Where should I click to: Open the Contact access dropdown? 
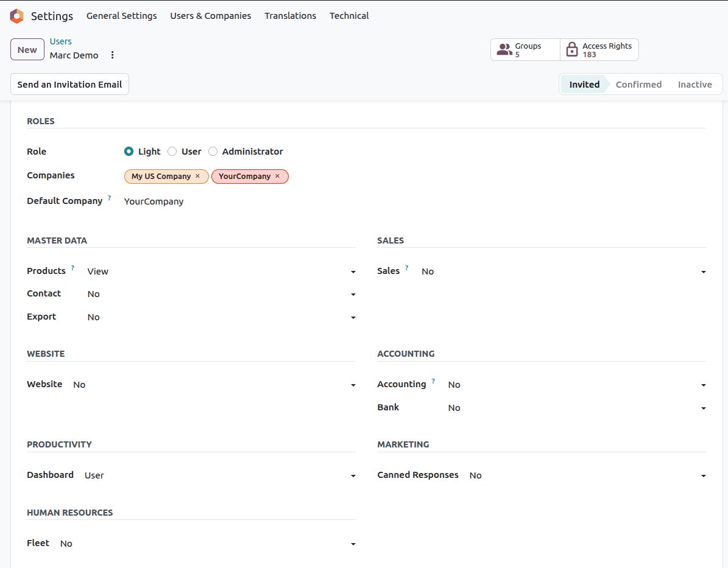tap(222, 294)
